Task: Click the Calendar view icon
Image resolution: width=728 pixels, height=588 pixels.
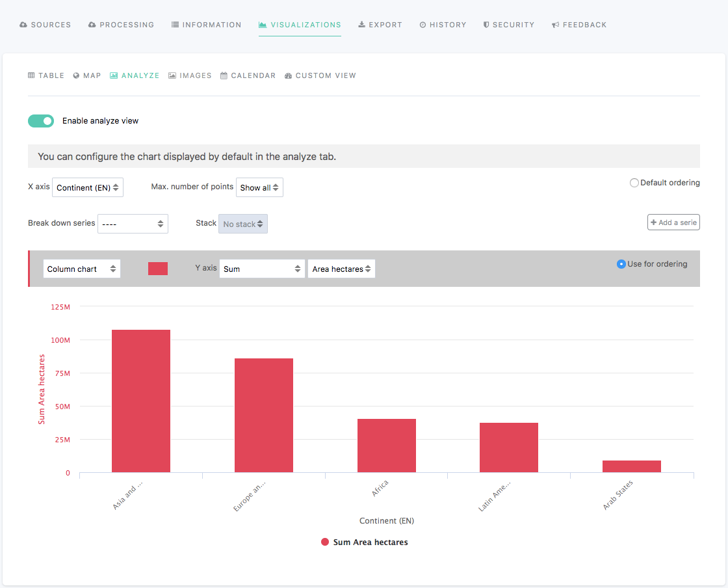Action: click(x=224, y=75)
